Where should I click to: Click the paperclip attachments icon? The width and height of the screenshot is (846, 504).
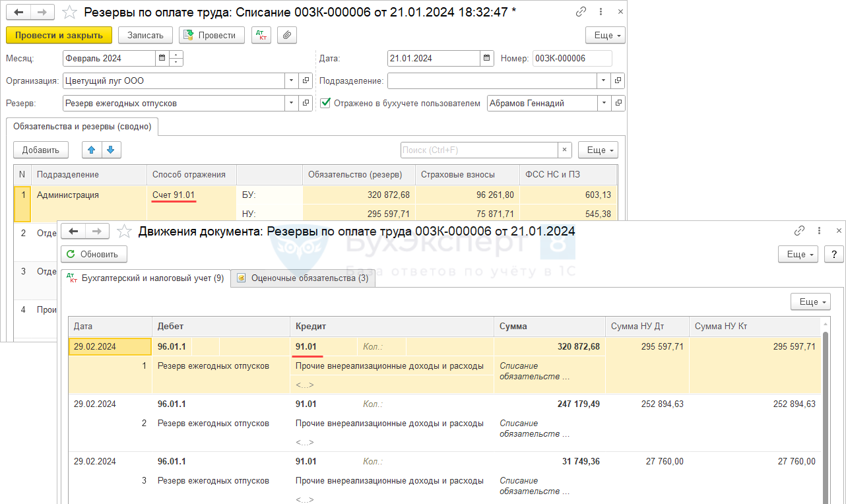286,35
